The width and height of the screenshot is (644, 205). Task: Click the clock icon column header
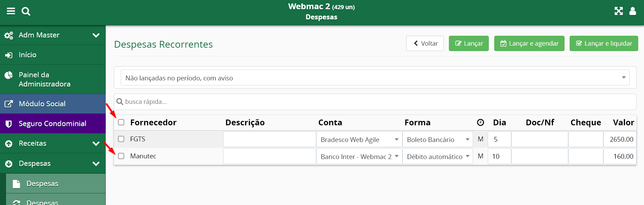[x=481, y=122]
